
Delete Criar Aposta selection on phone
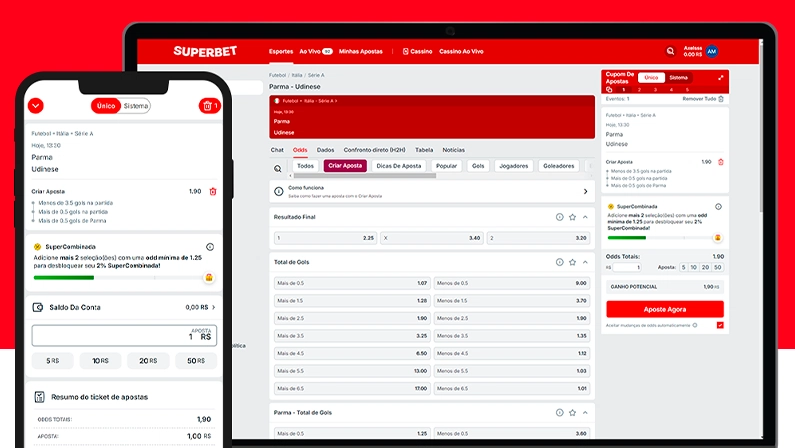pos(213,192)
